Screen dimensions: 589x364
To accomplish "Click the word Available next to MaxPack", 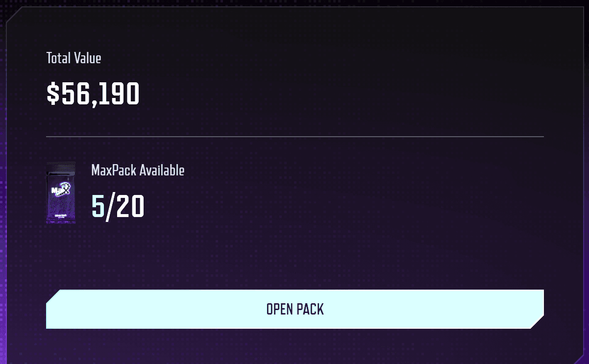I will (x=162, y=170).
